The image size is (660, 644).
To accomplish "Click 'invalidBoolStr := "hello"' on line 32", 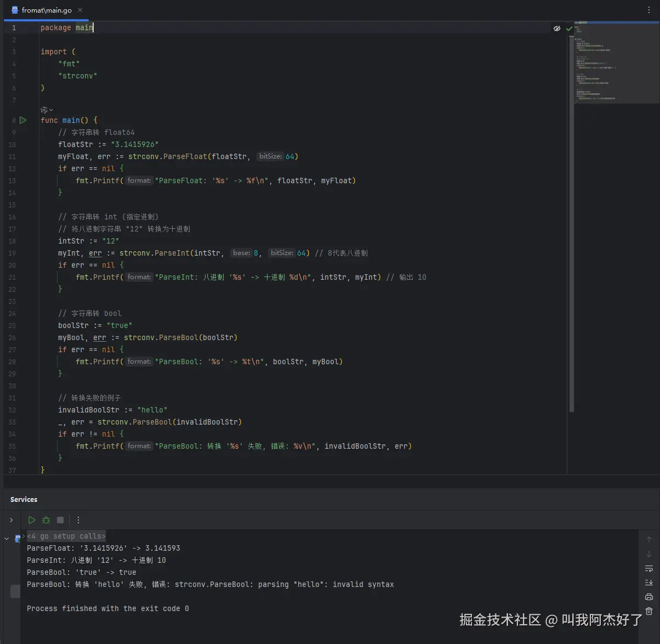I will click(x=113, y=410).
